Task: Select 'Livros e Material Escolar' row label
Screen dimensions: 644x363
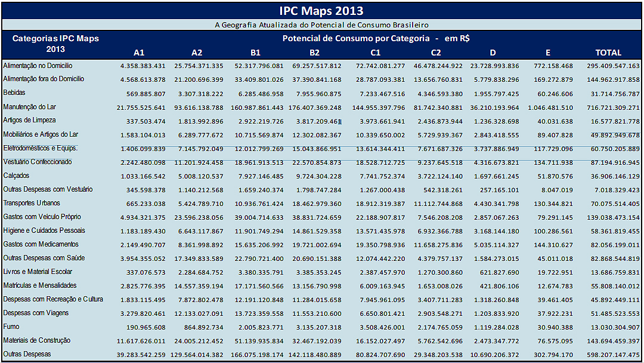Action: 38,272
